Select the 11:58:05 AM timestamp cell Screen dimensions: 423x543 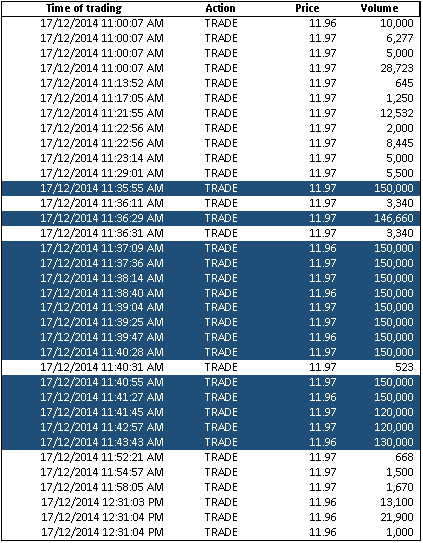pyautogui.click(x=102, y=487)
